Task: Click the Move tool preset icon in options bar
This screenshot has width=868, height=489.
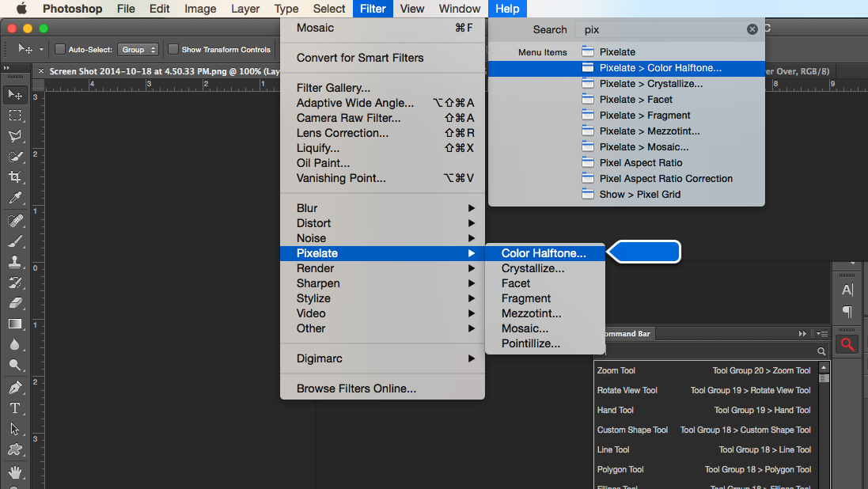Action: [25, 49]
